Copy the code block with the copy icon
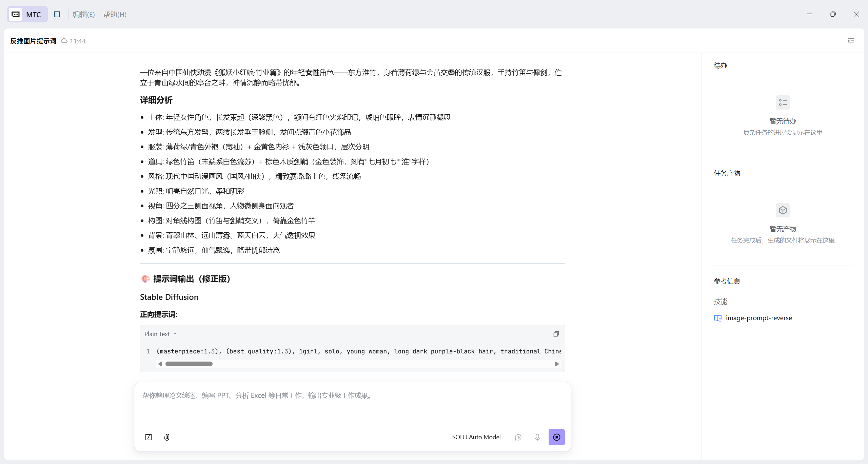Image resolution: width=868 pixels, height=464 pixels. click(x=556, y=334)
